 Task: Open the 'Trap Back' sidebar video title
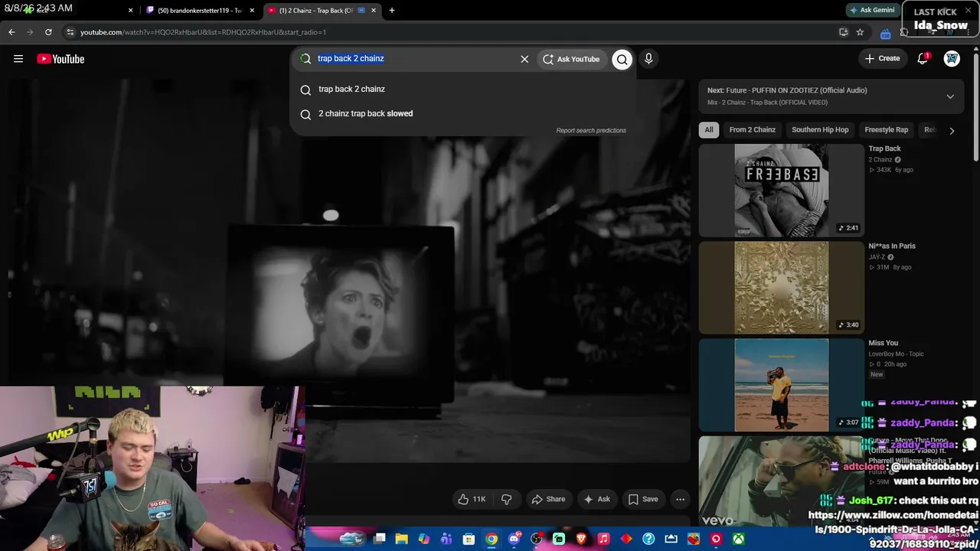coord(884,148)
